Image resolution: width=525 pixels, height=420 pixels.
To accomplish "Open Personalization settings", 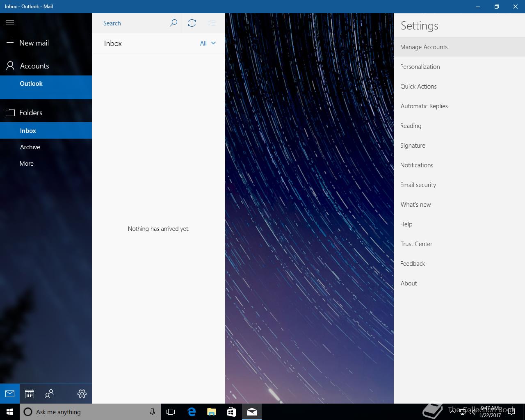I will [x=420, y=67].
